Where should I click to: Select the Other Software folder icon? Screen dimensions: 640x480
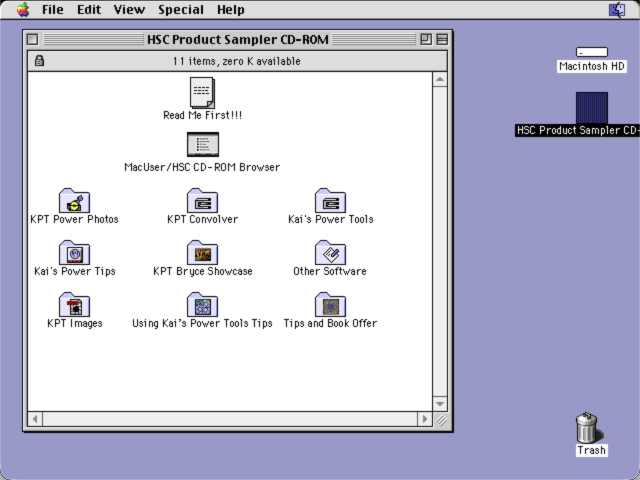point(330,252)
